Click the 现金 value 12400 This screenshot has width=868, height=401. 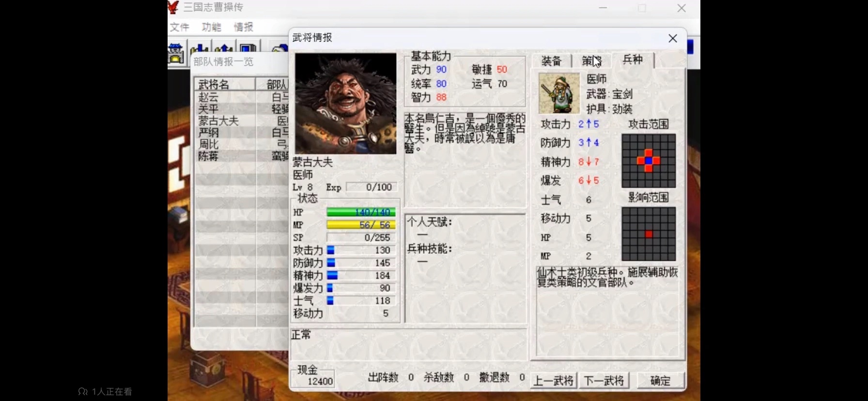click(320, 382)
